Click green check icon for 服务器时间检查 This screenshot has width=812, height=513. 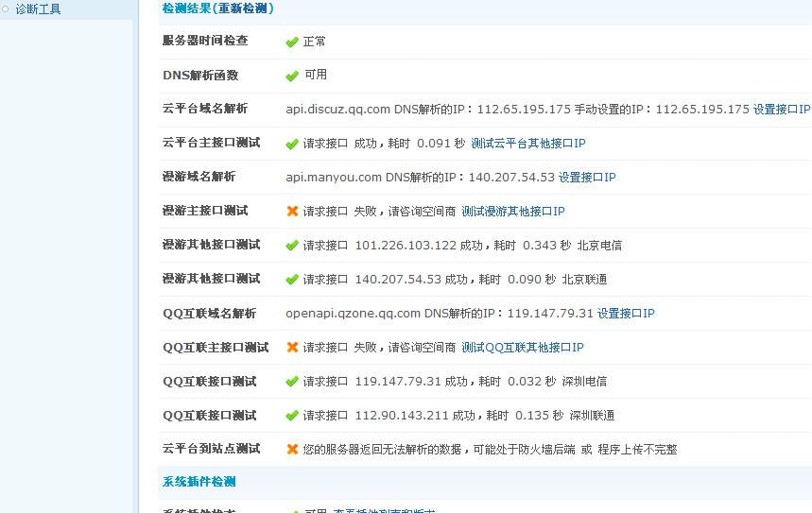[292, 42]
